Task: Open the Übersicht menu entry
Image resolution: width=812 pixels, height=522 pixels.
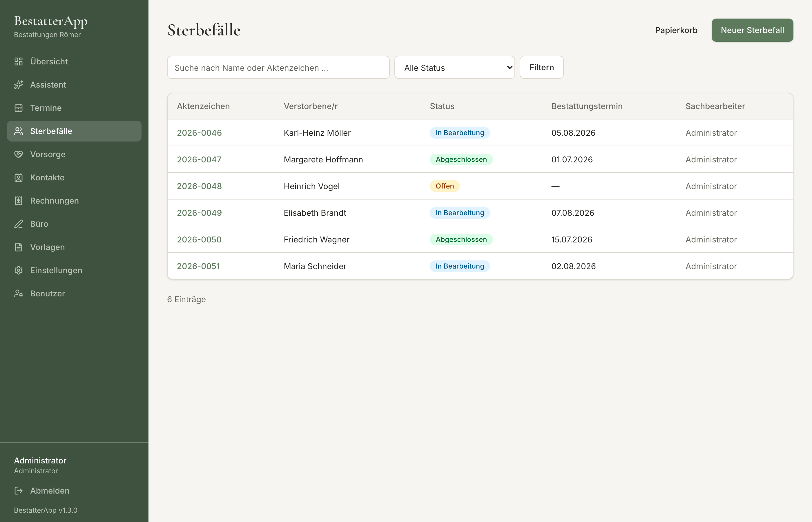Action: [74, 61]
